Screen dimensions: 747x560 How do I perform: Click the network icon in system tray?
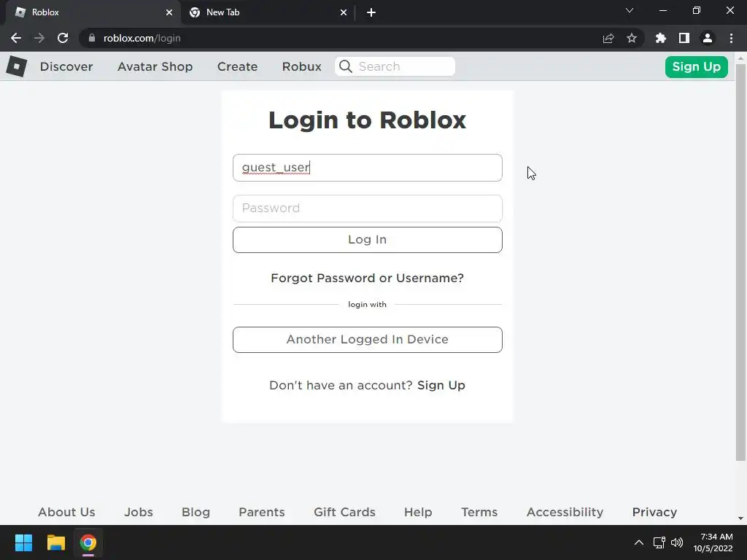(x=659, y=542)
